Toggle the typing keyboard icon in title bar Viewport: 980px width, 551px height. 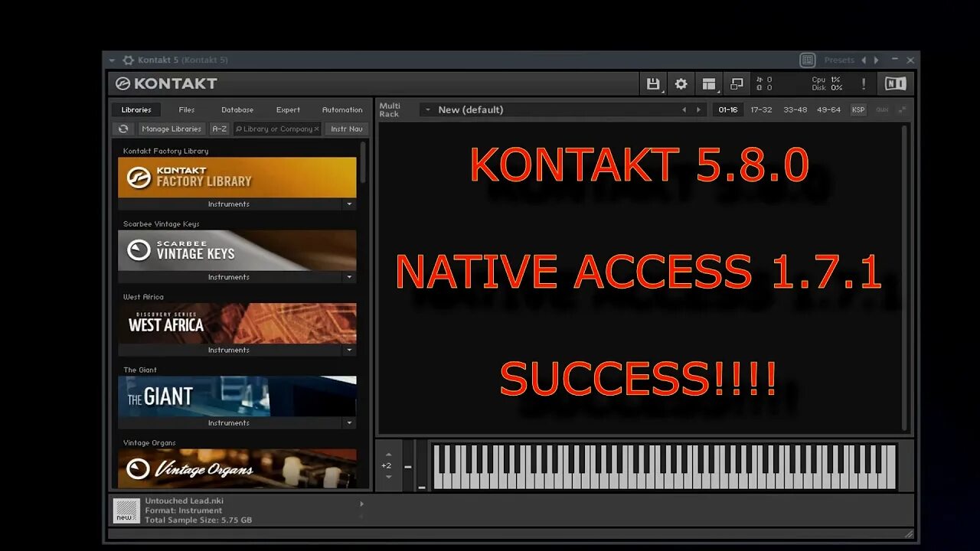807,60
